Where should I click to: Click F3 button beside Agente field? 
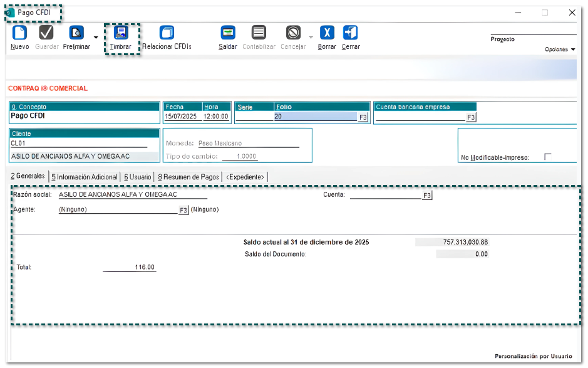click(183, 210)
